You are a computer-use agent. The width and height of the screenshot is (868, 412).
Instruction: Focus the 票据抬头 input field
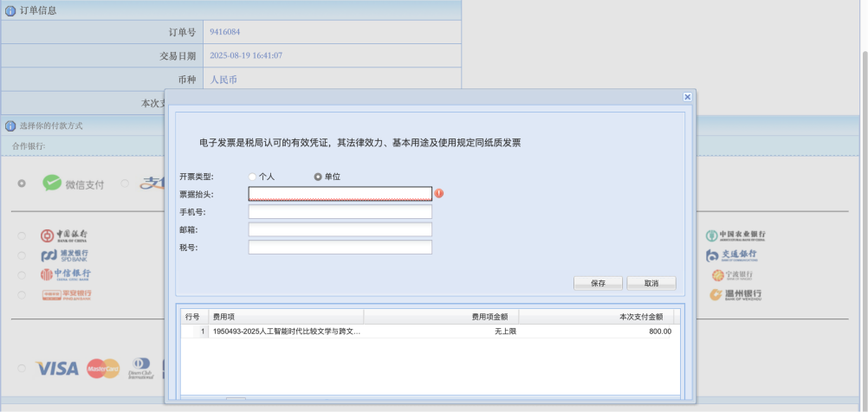(x=340, y=194)
